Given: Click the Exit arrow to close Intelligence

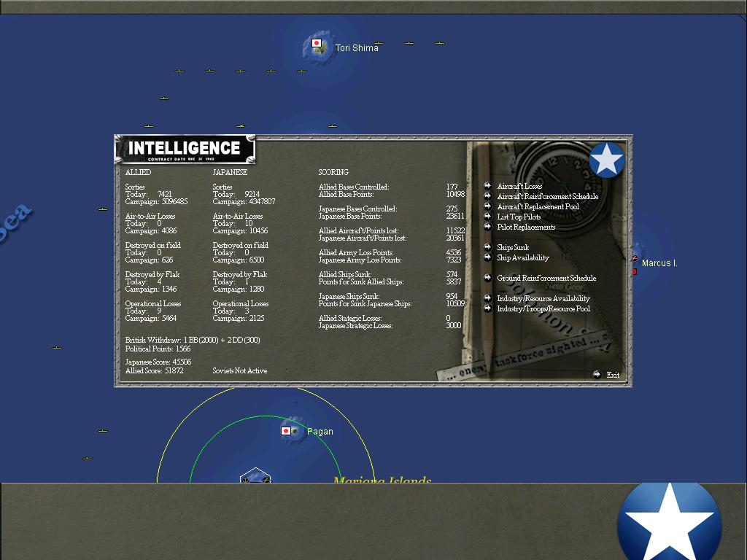Looking at the screenshot, I should tap(597, 374).
